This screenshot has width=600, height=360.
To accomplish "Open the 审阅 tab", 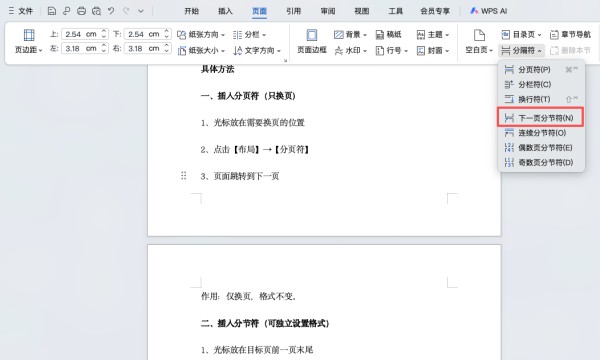I will [328, 11].
